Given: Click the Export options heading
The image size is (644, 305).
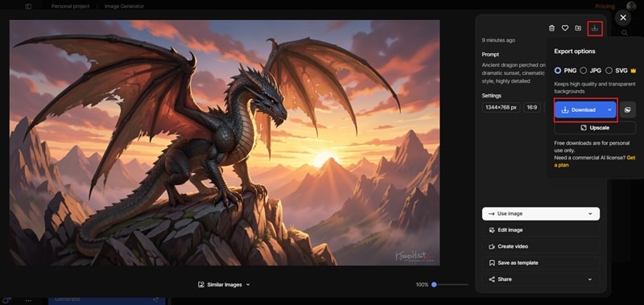Looking at the screenshot, I should tap(575, 52).
